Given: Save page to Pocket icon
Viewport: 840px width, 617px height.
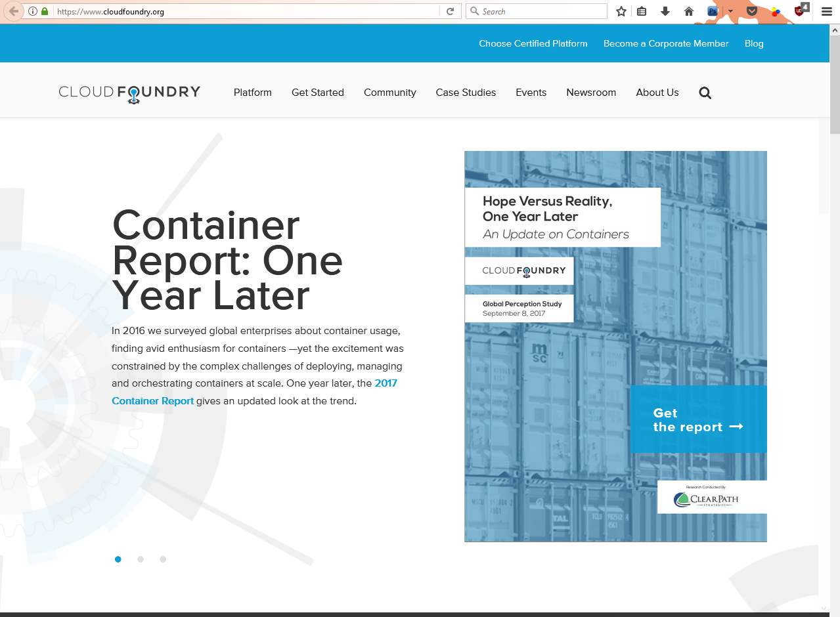Looking at the screenshot, I should (x=753, y=11).
